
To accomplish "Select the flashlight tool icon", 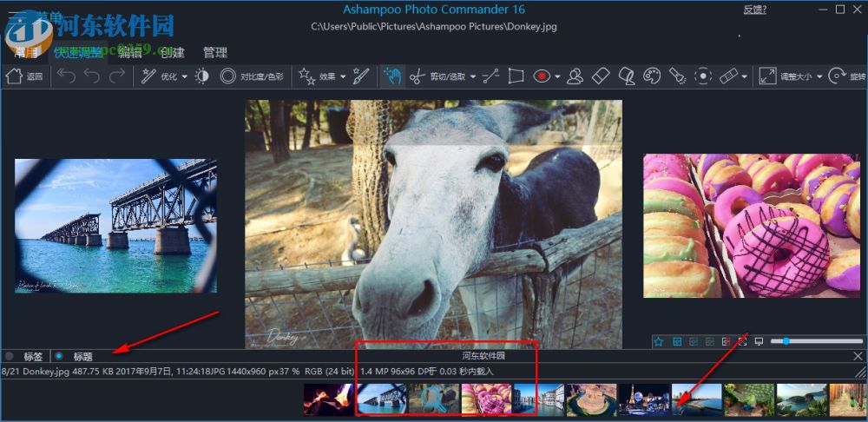I will point(677,76).
